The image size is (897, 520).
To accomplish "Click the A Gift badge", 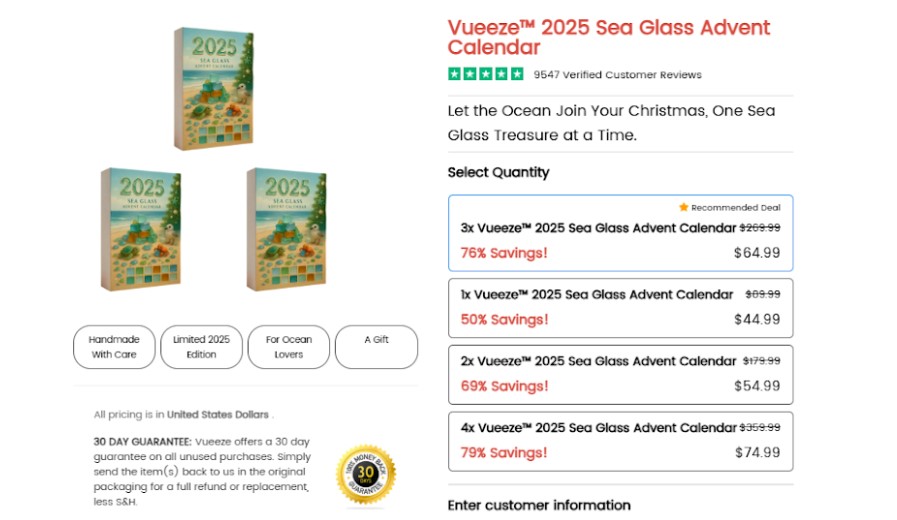I will pos(376,347).
